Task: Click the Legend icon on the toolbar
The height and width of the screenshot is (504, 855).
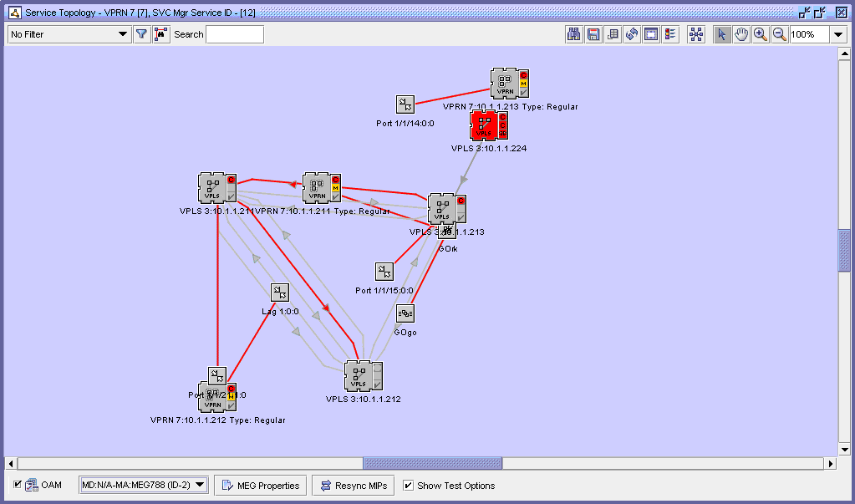Action: pyautogui.click(x=669, y=33)
